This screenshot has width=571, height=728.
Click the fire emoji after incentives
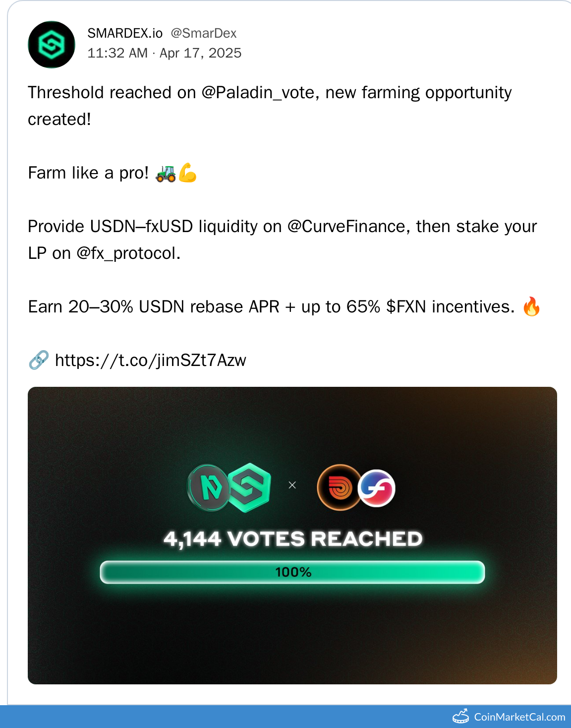531,306
